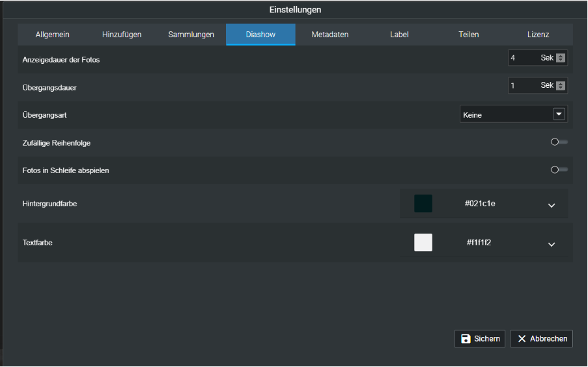Enable the Zufällige Reihenfolge toggle

(558, 142)
